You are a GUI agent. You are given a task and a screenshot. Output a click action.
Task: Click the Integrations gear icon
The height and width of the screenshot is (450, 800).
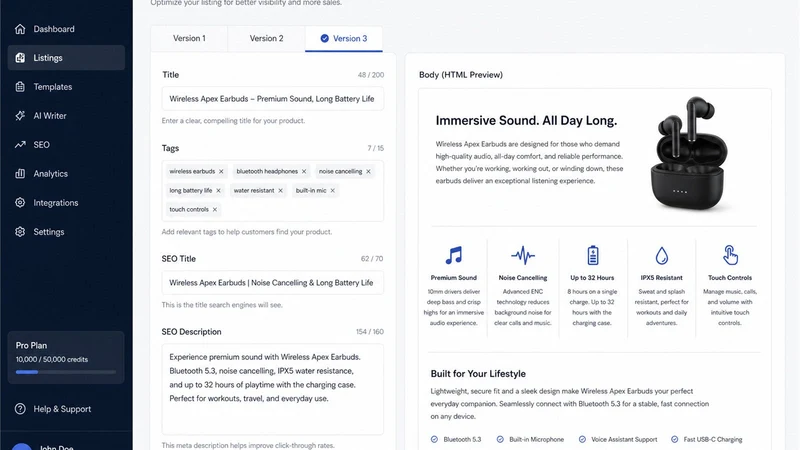20,203
